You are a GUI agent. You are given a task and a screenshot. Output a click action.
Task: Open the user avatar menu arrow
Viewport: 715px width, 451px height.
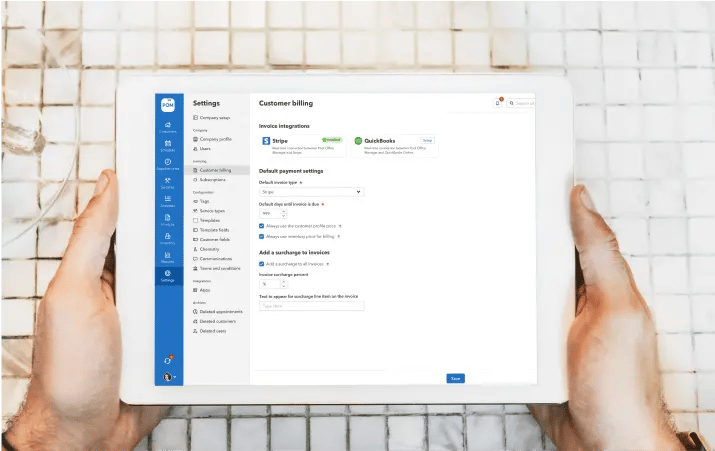[174, 377]
